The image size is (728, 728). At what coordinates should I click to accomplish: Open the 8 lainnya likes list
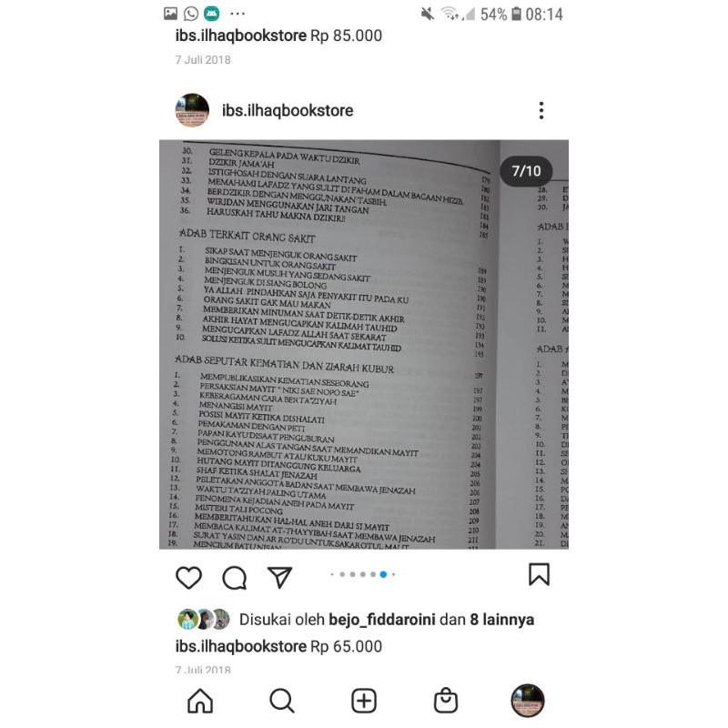tap(502, 620)
